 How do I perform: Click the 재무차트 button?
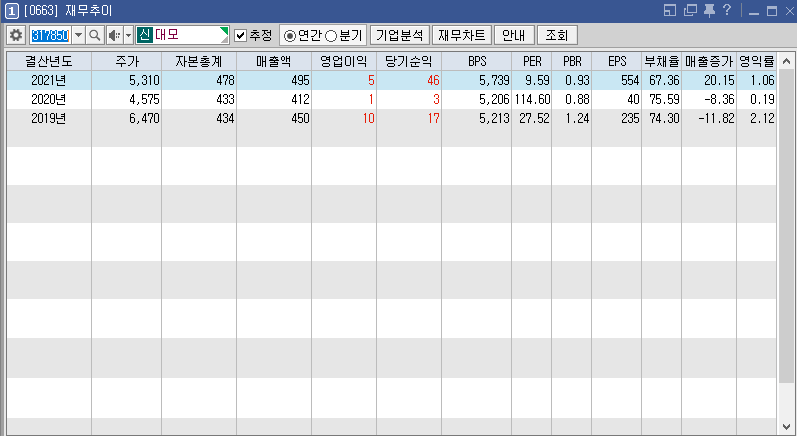click(x=462, y=35)
